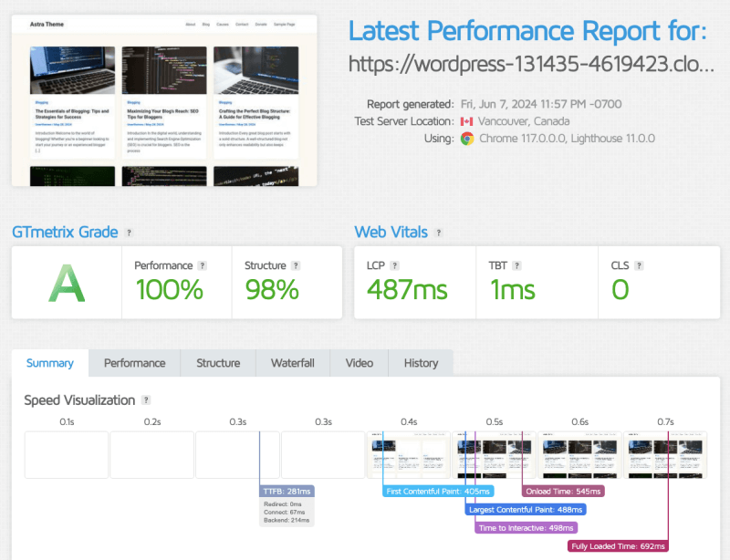
Task: Click the 98% Structure score
Action: [272, 289]
